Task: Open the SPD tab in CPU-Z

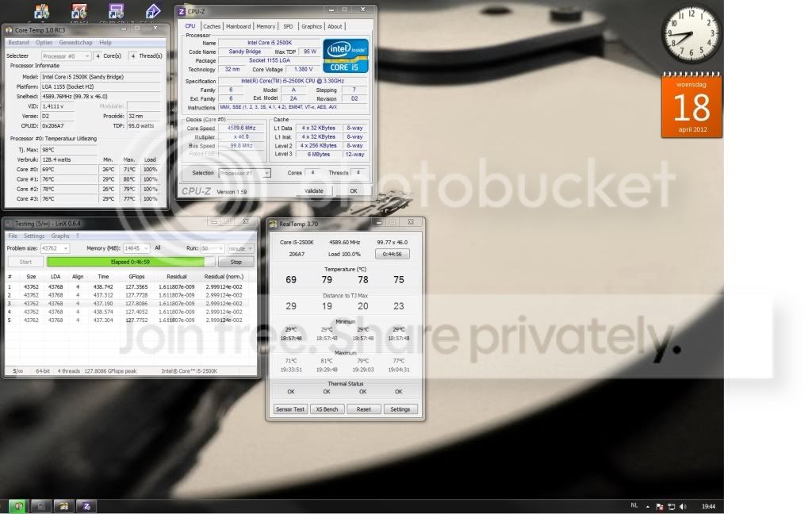Action: coord(288,26)
